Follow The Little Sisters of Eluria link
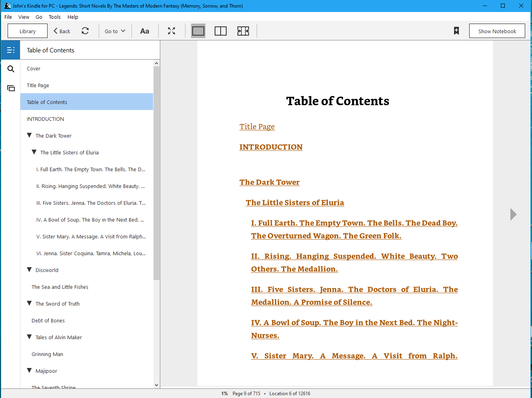Screen dimensions: 532x398 (x=295, y=202)
